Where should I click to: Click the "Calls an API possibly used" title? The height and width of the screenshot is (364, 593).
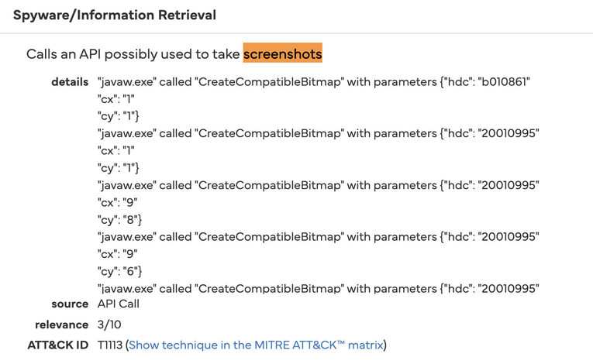coord(133,53)
